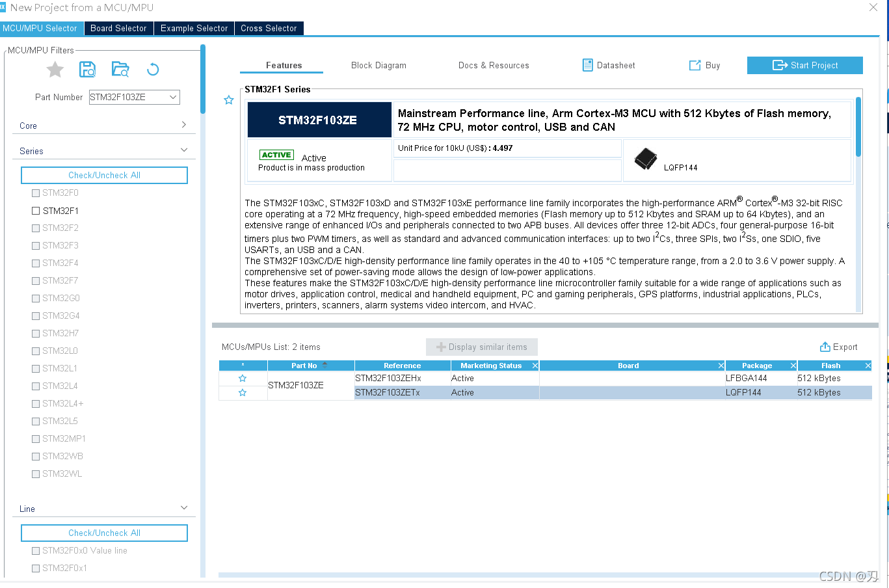Click Check/Uncheck All under Line
The width and height of the screenshot is (889, 588).
104,533
